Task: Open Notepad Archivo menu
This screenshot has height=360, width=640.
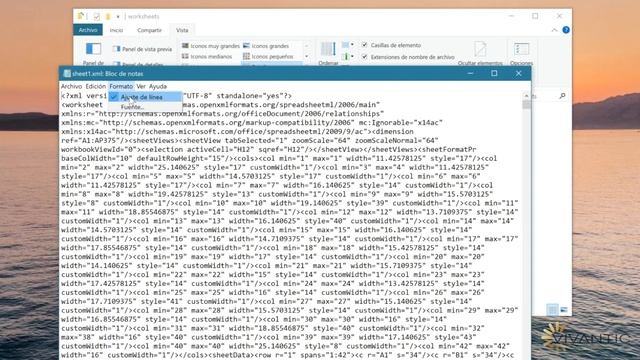Action: pos(71,86)
